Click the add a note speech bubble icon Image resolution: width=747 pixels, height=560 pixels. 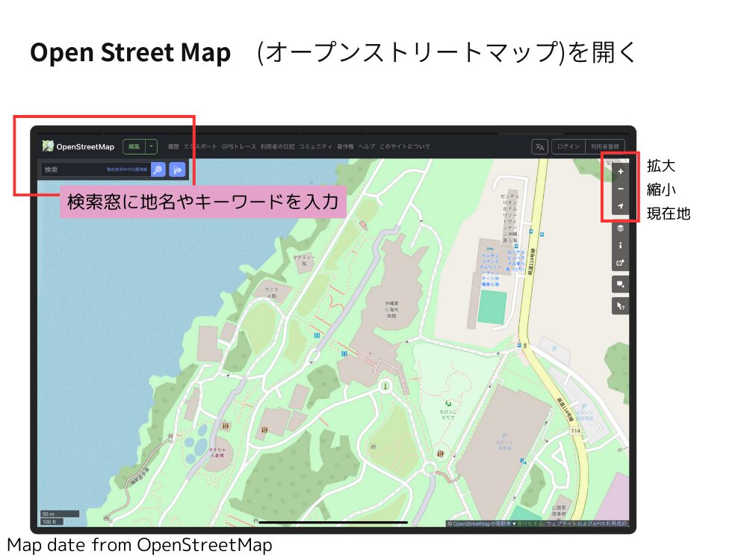pos(620,284)
